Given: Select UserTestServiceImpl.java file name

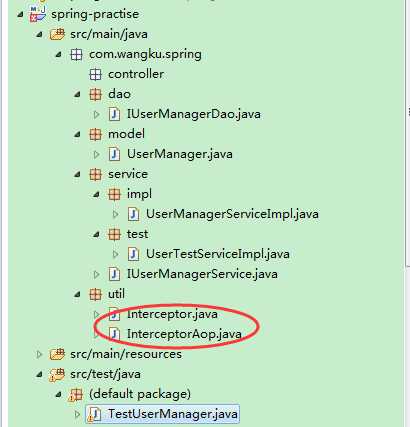Looking at the screenshot, I should click(218, 254).
